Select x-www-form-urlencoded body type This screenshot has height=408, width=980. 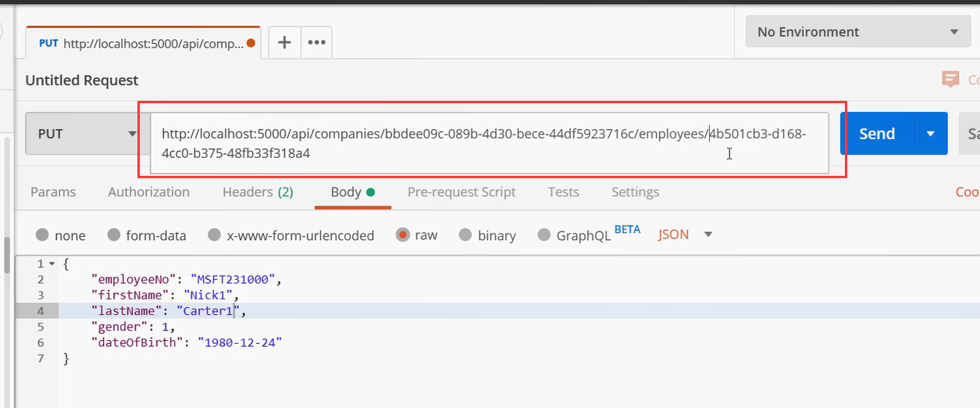(214, 235)
